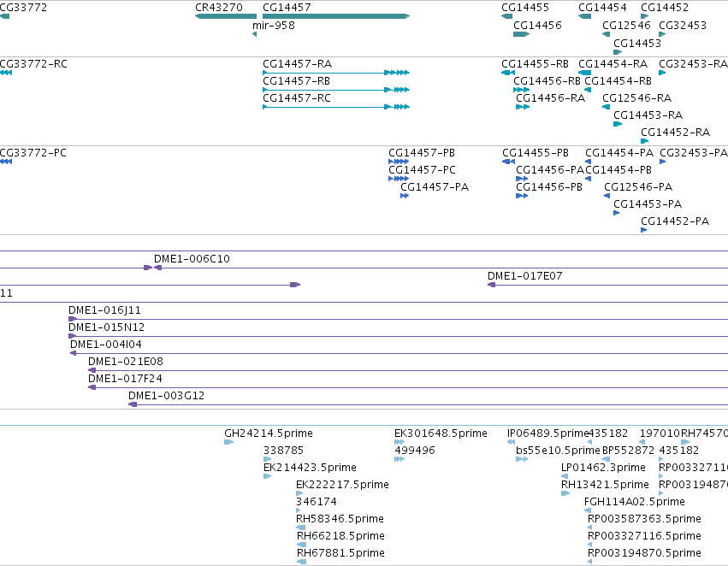Select the LP01462.3prime EST label
This screenshot has height=566, width=728.
tap(603, 468)
